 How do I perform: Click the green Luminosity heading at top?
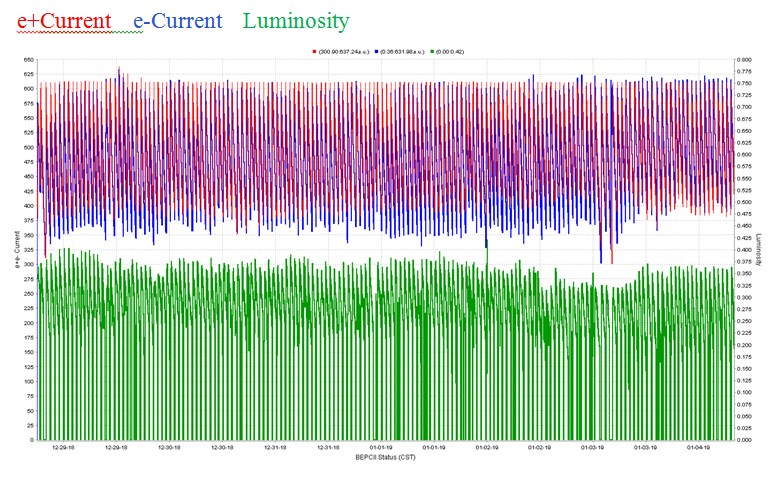point(297,21)
